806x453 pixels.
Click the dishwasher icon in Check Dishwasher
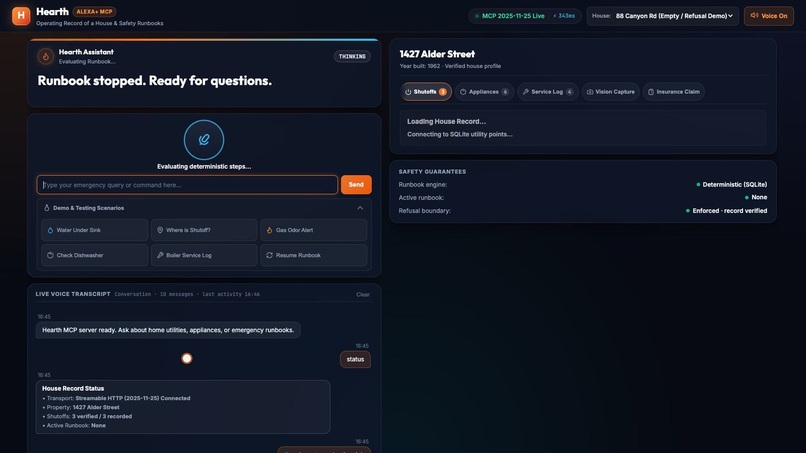50,255
